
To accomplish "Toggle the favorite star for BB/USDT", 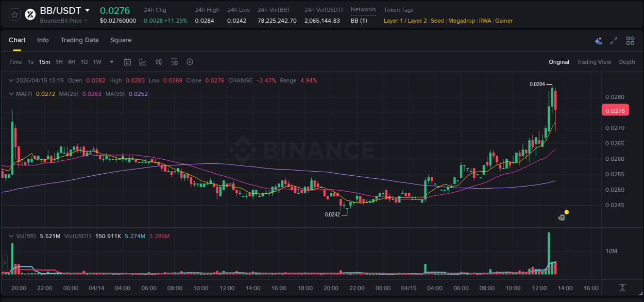I will (x=14, y=14).
